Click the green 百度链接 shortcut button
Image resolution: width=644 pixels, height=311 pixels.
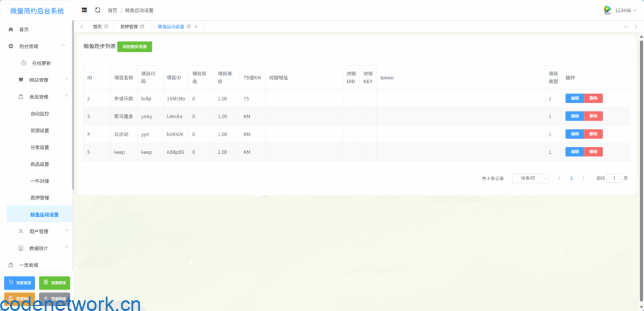[x=54, y=283]
